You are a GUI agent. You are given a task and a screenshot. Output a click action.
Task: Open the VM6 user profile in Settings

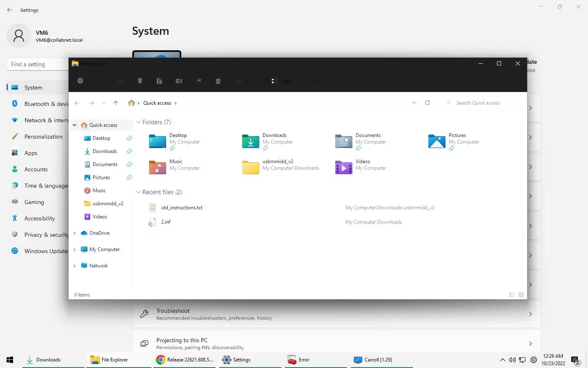pos(45,36)
